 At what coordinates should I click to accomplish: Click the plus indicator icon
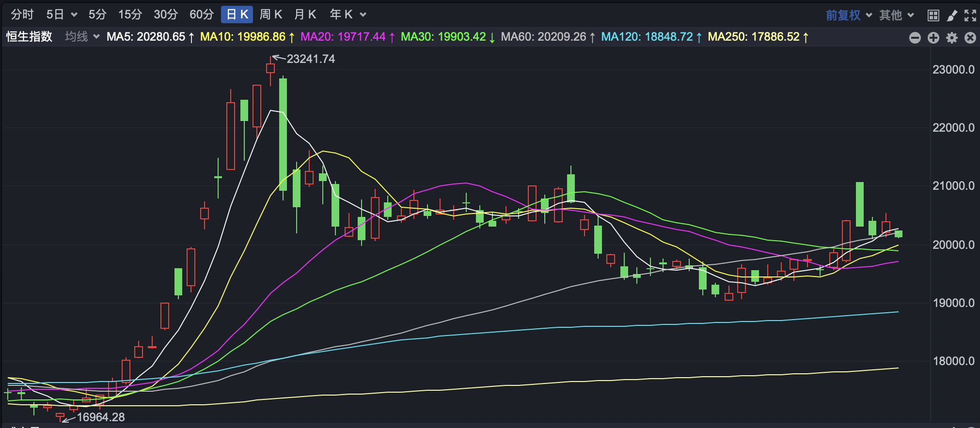point(933,38)
